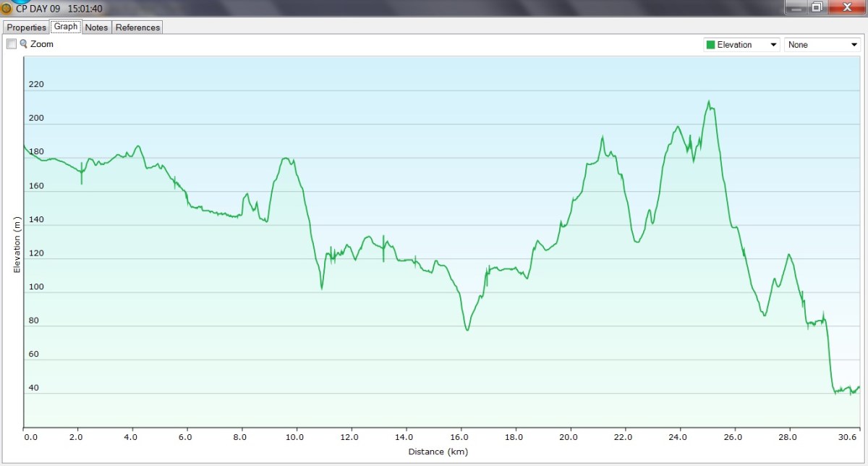Image resolution: width=868 pixels, height=466 pixels.
Task: Click the CP DAY 09 title text
Action: pos(38,9)
